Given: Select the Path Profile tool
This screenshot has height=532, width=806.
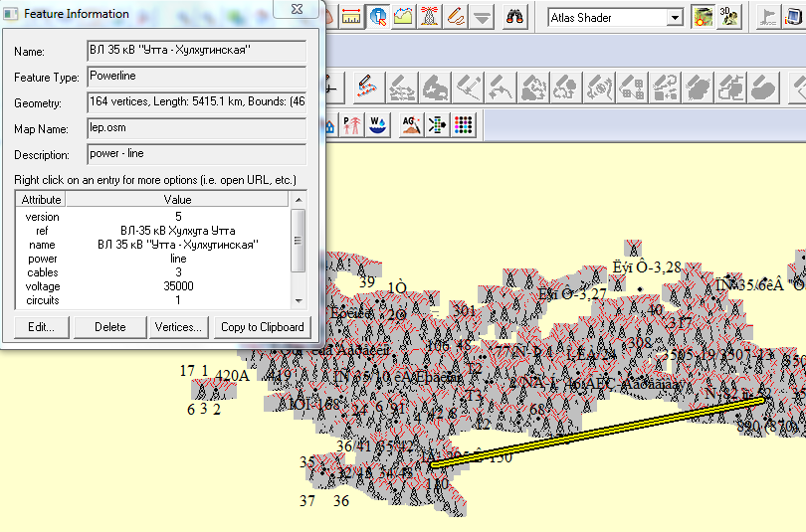Looking at the screenshot, I should (404, 16).
